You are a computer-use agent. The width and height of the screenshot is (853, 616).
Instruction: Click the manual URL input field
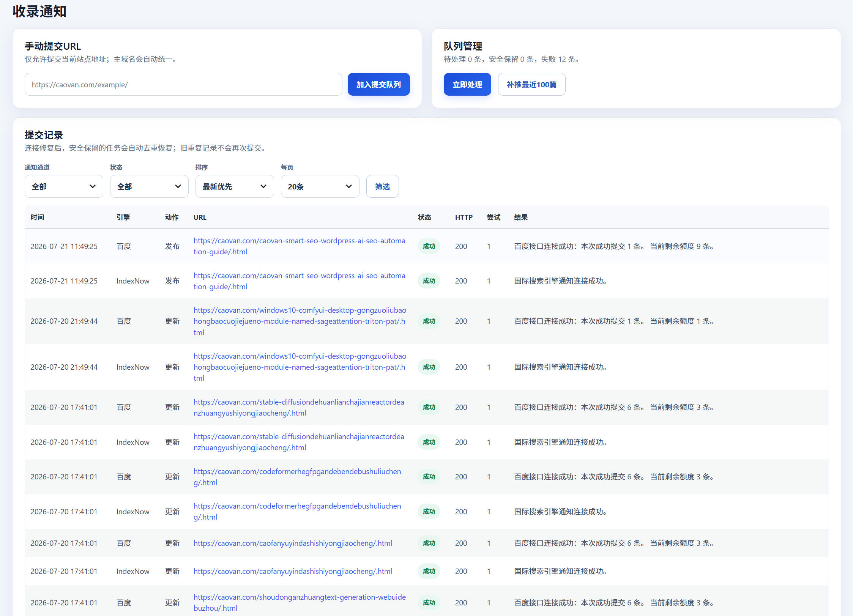click(x=183, y=84)
